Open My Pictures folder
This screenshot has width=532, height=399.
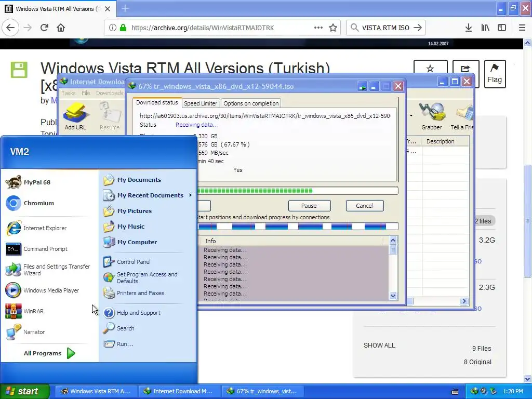tap(128, 211)
